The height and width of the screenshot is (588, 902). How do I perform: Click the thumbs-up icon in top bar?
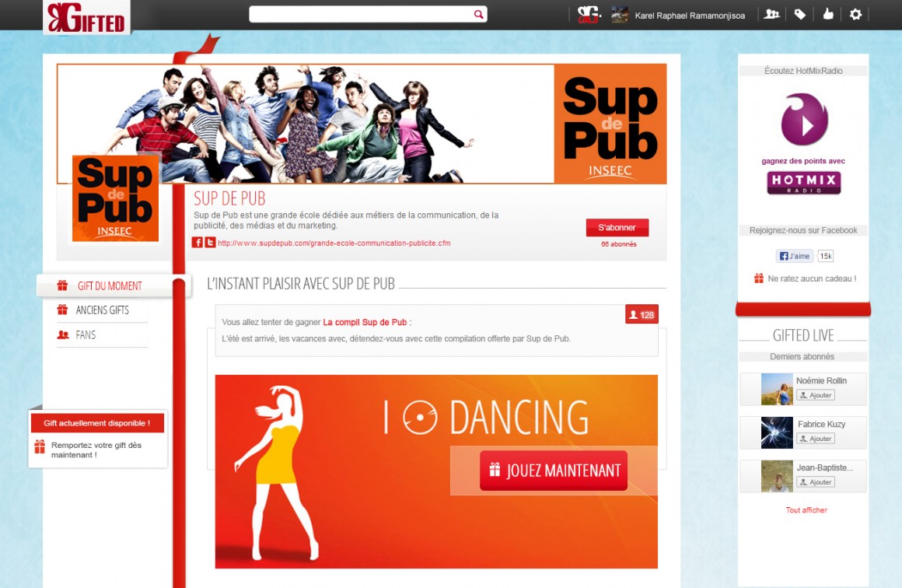point(828,14)
